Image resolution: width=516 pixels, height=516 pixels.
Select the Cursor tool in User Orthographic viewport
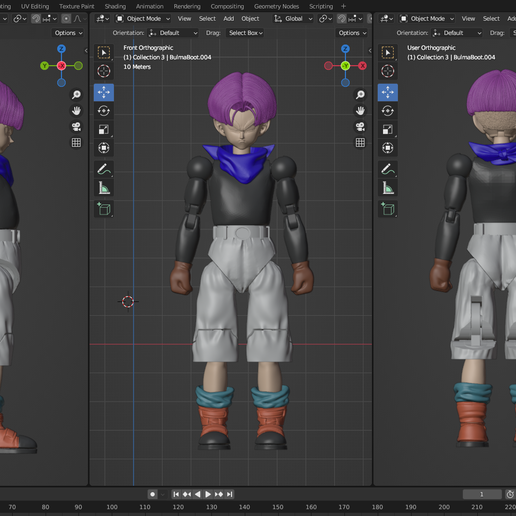388,71
